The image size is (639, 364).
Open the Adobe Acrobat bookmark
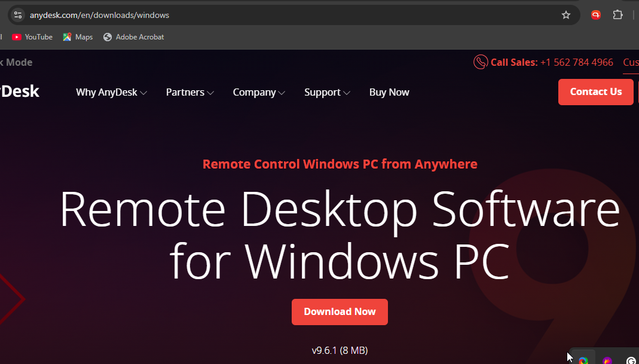pos(134,37)
